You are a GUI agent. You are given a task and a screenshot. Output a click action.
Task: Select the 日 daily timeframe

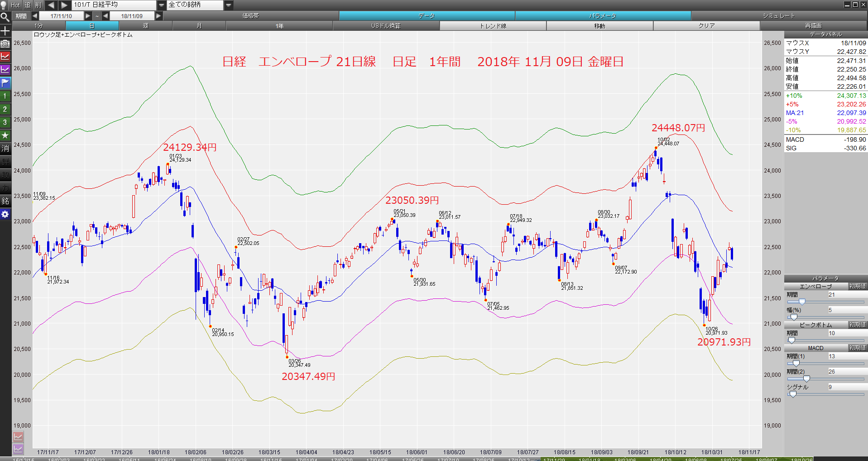click(92, 26)
